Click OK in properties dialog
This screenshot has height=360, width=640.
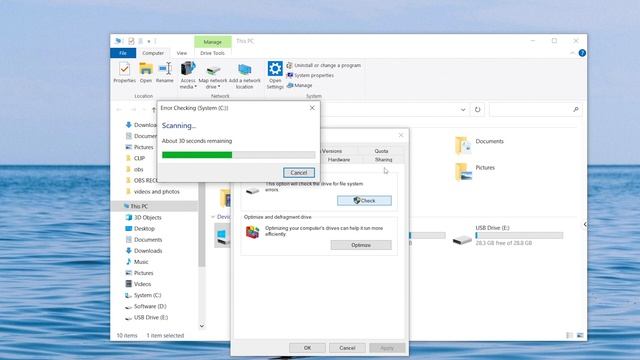tap(307, 348)
